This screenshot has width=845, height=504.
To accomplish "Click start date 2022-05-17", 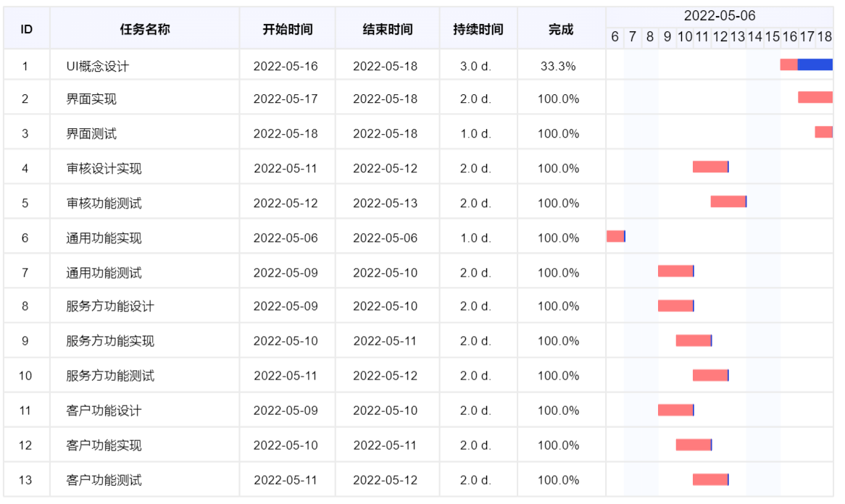I will coord(286,99).
